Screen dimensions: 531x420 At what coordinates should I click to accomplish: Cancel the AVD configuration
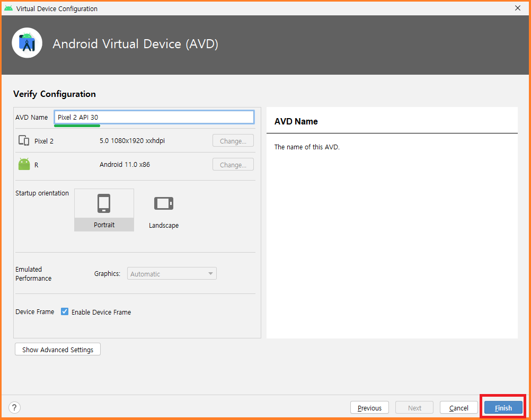click(x=459, y=407)
